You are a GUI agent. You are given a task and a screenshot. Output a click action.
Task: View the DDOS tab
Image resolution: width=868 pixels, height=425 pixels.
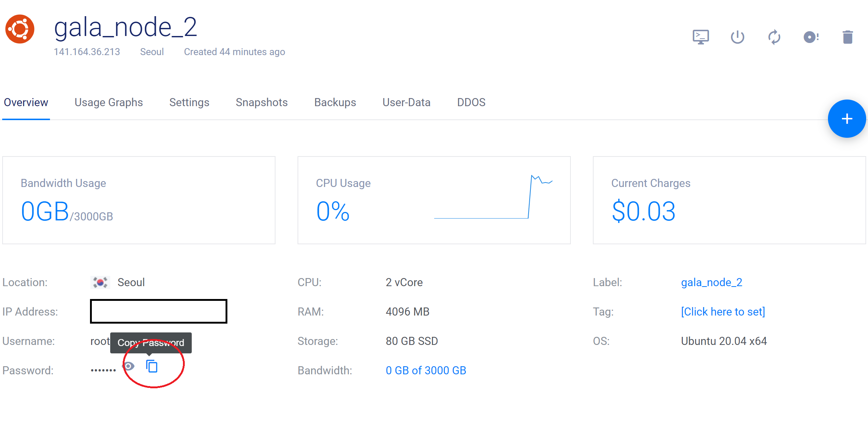pos(471,102)
